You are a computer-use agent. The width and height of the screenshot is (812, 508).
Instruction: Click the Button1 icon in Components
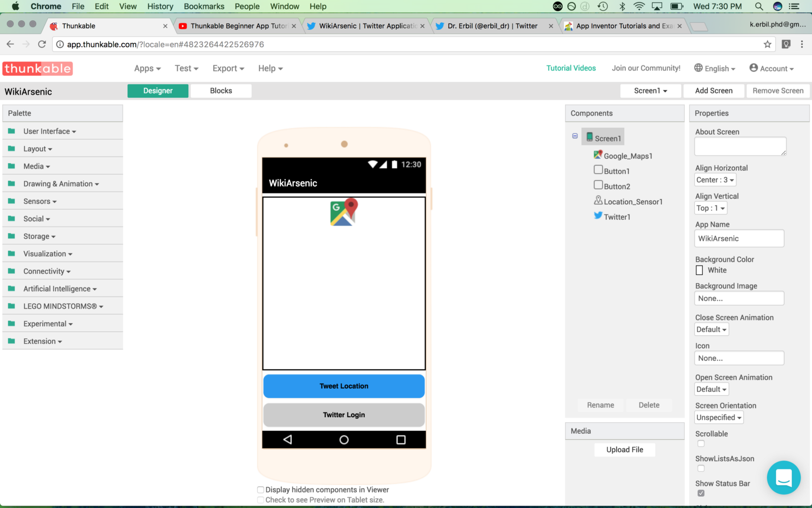tap(598, 170)
